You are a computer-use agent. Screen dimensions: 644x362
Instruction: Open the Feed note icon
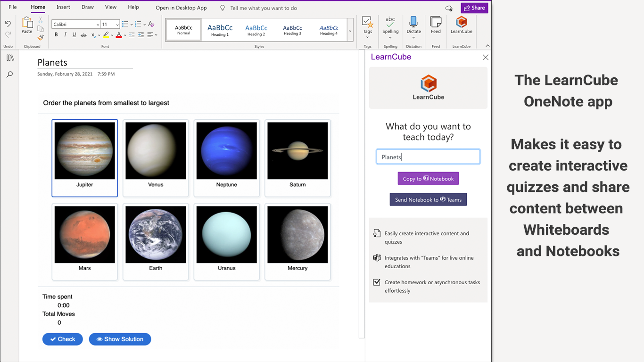tap(436, 22)
